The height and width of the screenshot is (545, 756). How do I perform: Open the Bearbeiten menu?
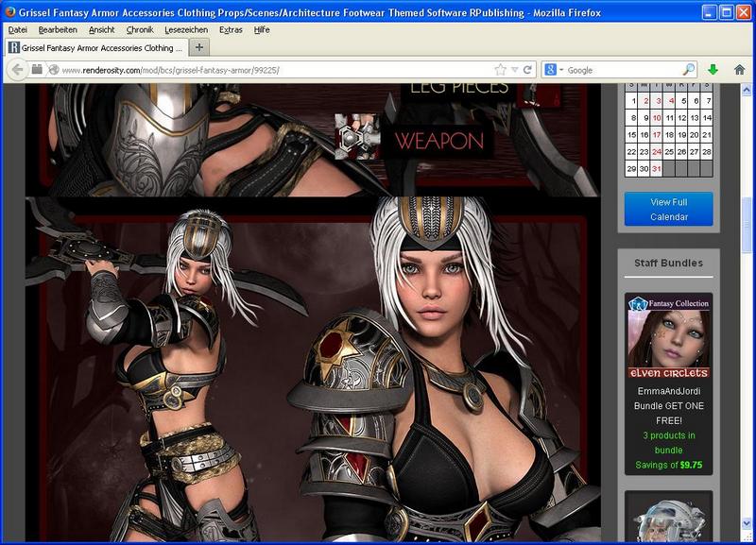[58, 30]
